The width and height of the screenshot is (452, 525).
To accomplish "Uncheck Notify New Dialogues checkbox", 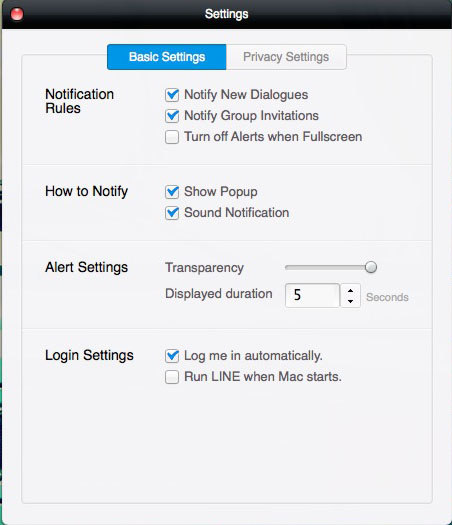I will click(172, 95).
